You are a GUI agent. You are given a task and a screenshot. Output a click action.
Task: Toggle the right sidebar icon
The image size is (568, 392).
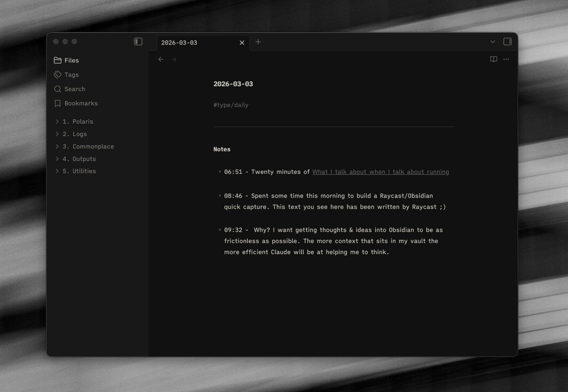click(507, 42)
